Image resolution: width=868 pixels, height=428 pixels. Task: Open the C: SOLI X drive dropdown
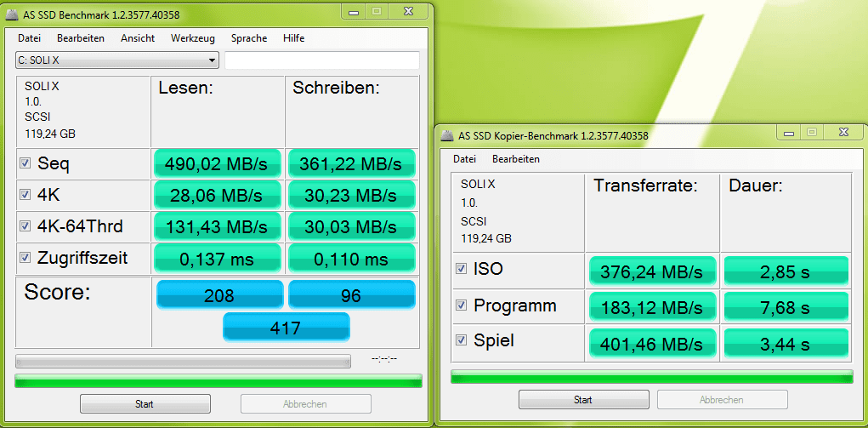coord(117,60)
